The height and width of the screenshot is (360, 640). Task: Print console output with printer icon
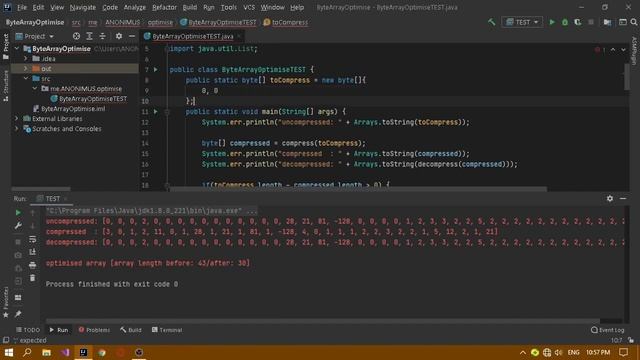[x=33, y=265]
